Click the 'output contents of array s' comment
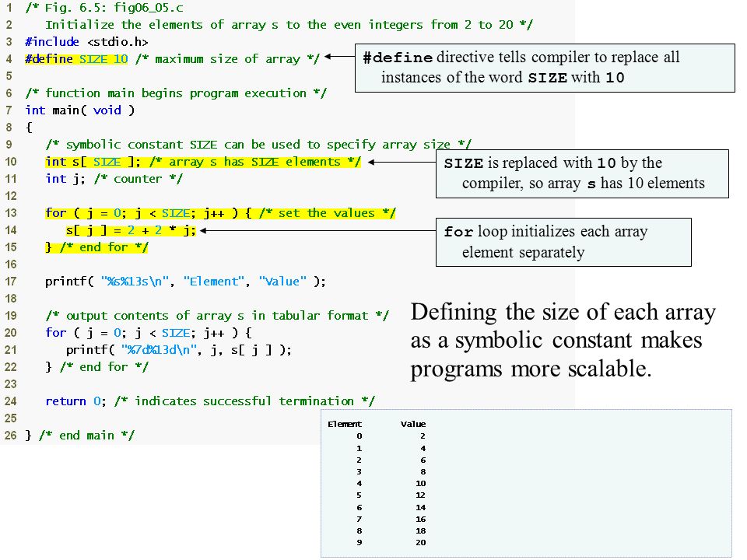This screenshot has height=560, width=747. (x=217, y=316)
